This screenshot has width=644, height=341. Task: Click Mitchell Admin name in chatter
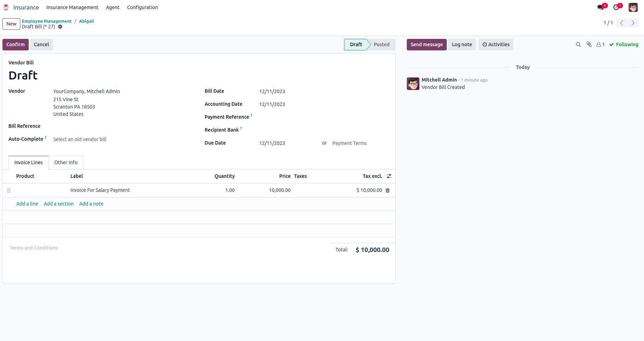pos(439,80)
